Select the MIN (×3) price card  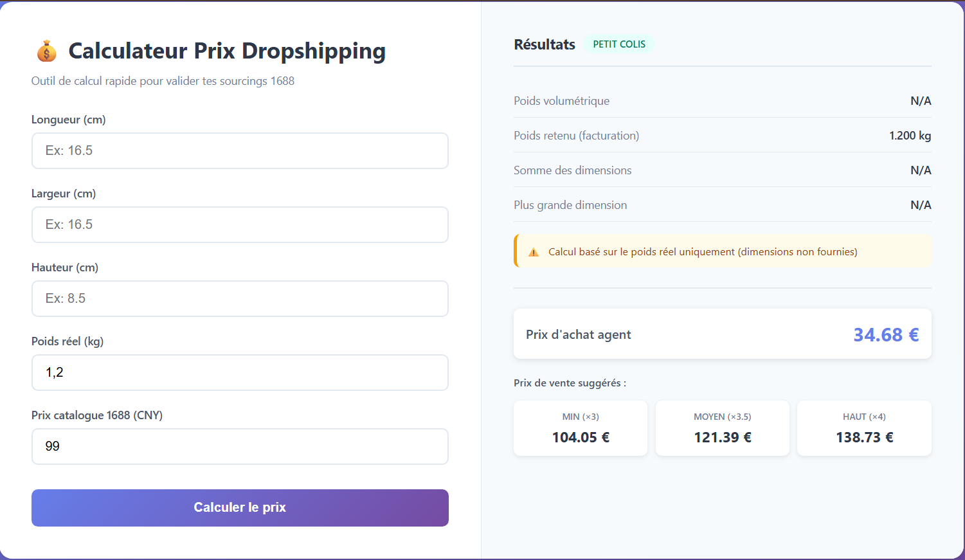click(x=581, y=428)
